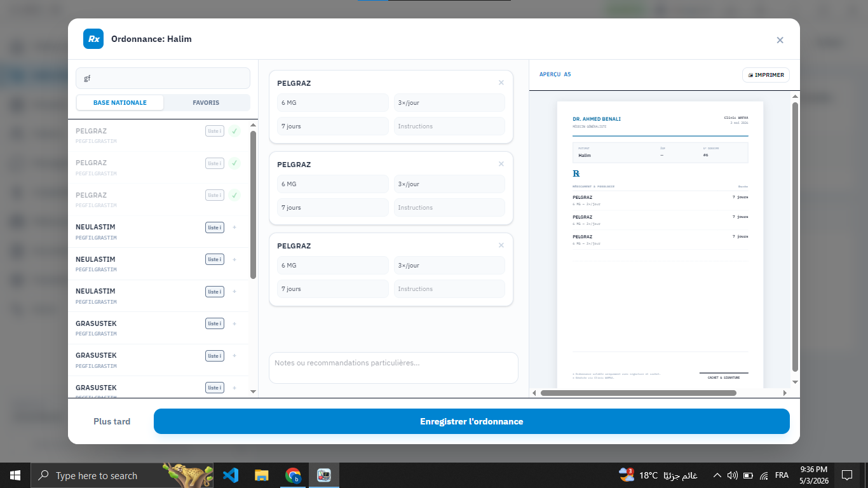
Task: Edit the 6 MG dosage in the third PELGRAZ card
Action: click(333, 266)
